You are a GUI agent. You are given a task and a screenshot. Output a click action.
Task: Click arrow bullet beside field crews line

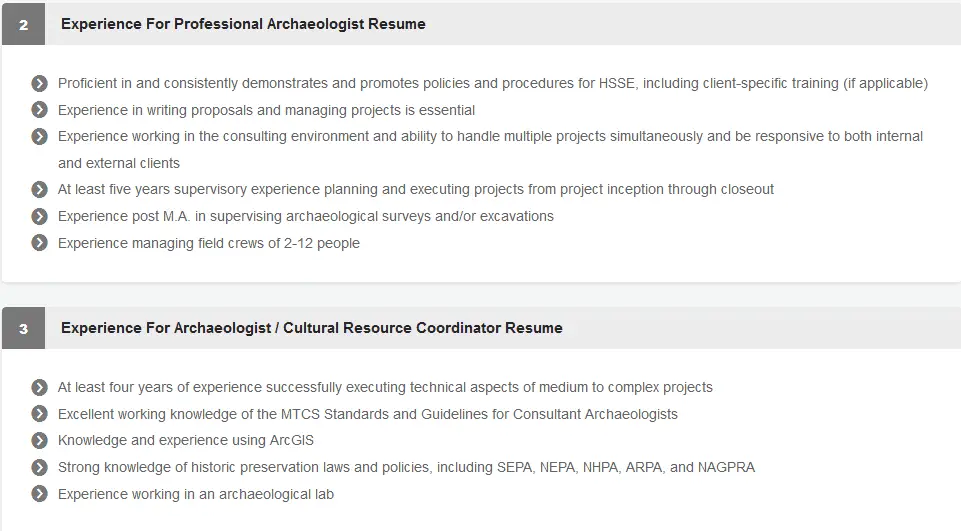40,243
